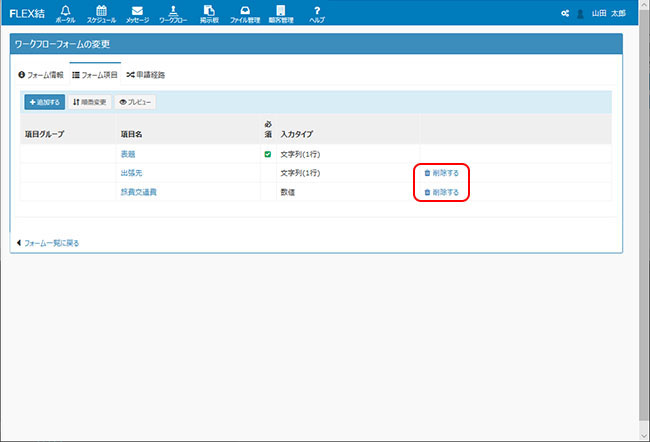Click the green required checkmark for 表題
The image size is (650, 442).
(x=268, y=154)
